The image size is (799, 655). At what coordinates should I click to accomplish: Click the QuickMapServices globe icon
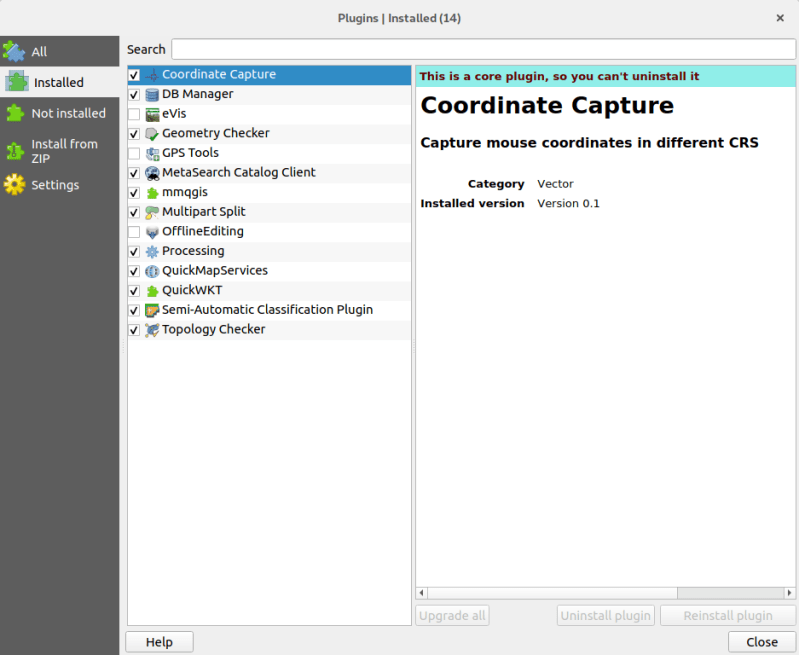coord(152,271)
